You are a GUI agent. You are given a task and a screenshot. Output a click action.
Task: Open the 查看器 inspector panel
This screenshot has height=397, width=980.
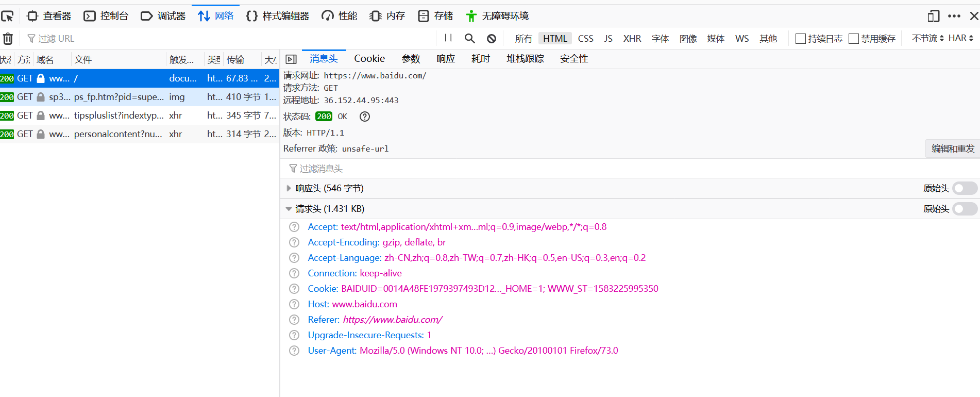click(x=49, y=16)
